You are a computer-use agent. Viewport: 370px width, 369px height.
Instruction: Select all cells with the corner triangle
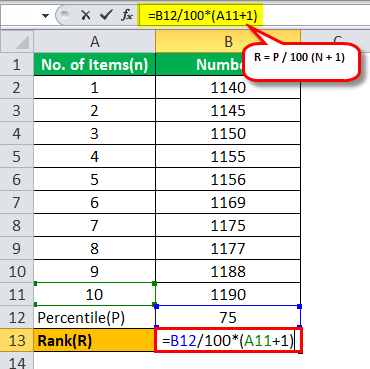17,42
